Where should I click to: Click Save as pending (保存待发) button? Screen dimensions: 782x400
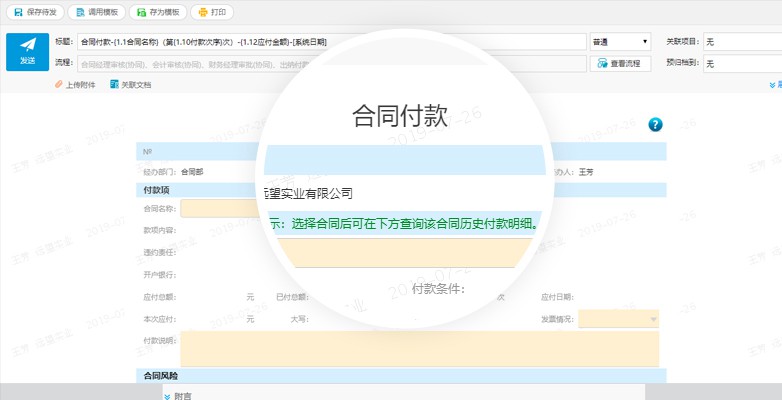35,13
